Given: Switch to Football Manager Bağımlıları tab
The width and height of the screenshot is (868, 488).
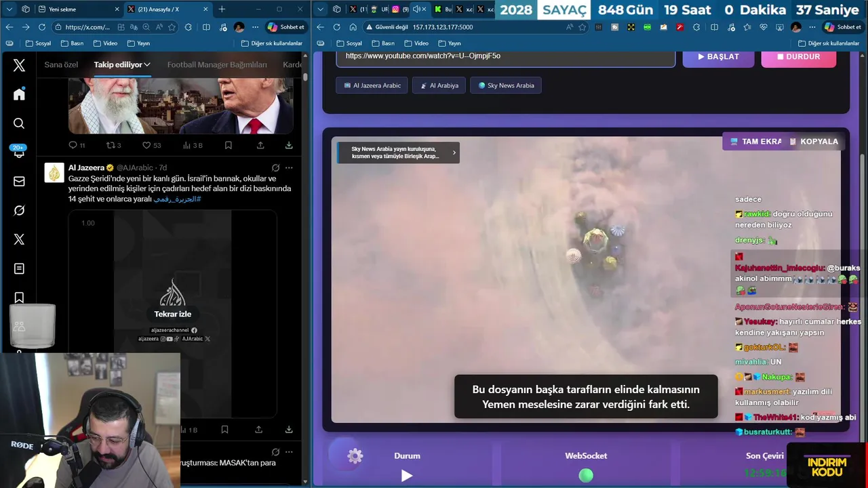Looking at the screenshot, I should [x=217, y=64].
